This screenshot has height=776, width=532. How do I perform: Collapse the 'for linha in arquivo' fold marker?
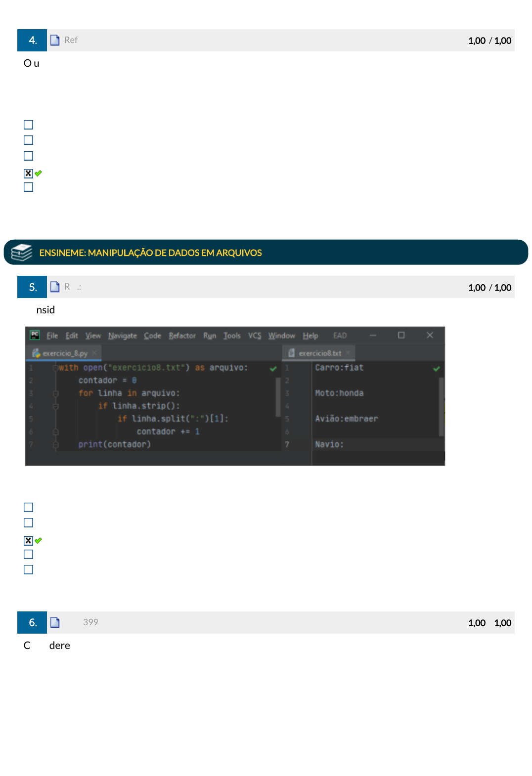coord(55,393)
